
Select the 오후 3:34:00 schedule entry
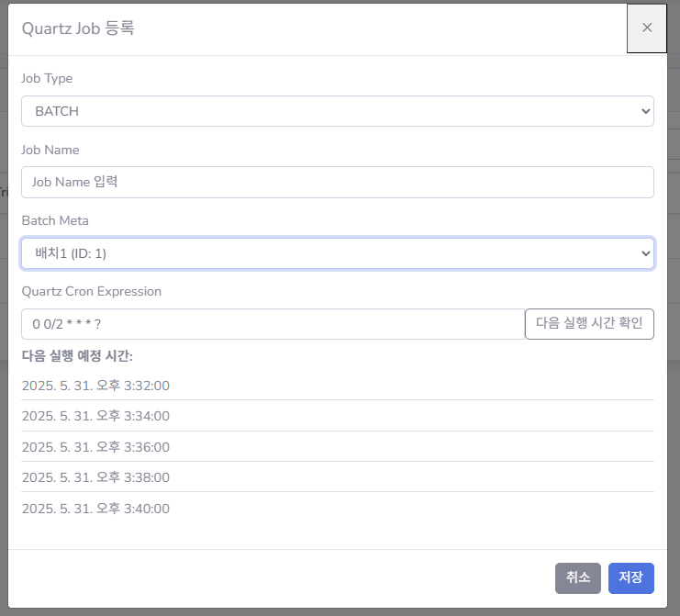pos(338,416)
